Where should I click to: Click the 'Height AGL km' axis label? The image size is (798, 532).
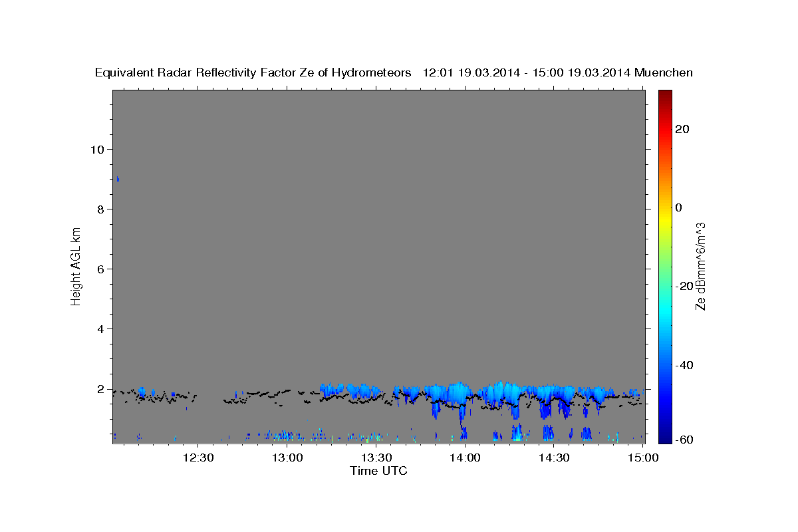tap(76, 265)
